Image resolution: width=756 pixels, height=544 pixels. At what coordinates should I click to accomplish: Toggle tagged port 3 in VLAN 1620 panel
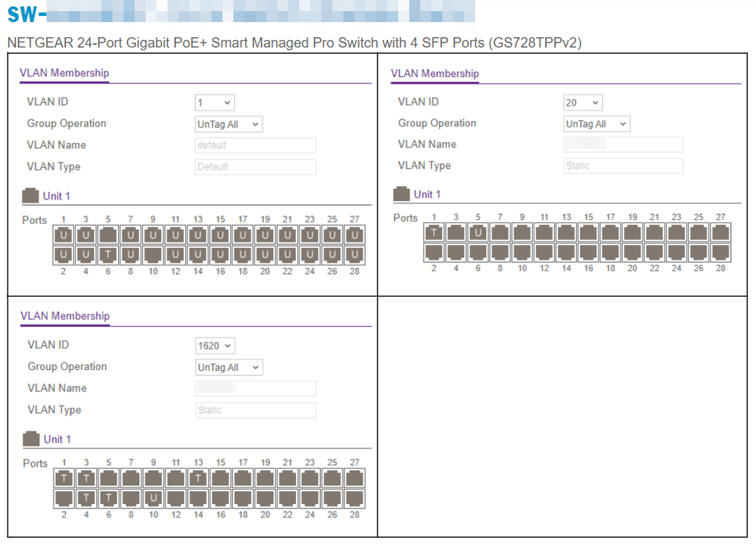coord(86,478)
